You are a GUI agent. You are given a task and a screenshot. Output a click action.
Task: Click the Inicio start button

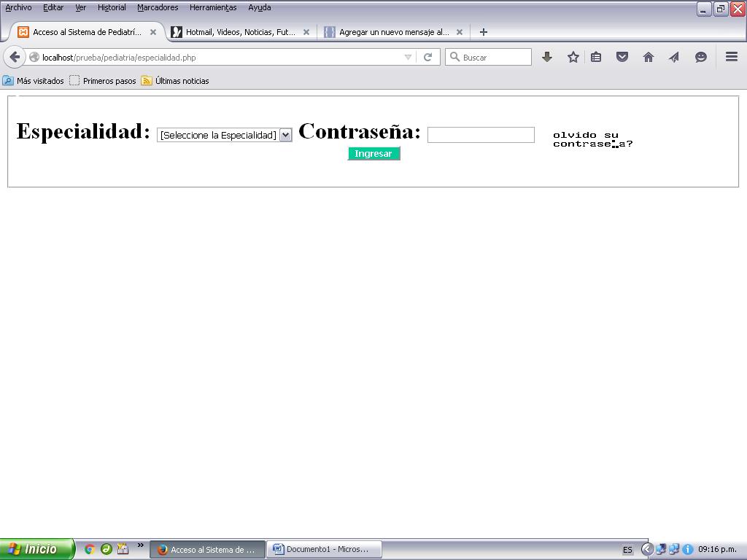coord(36,549)
